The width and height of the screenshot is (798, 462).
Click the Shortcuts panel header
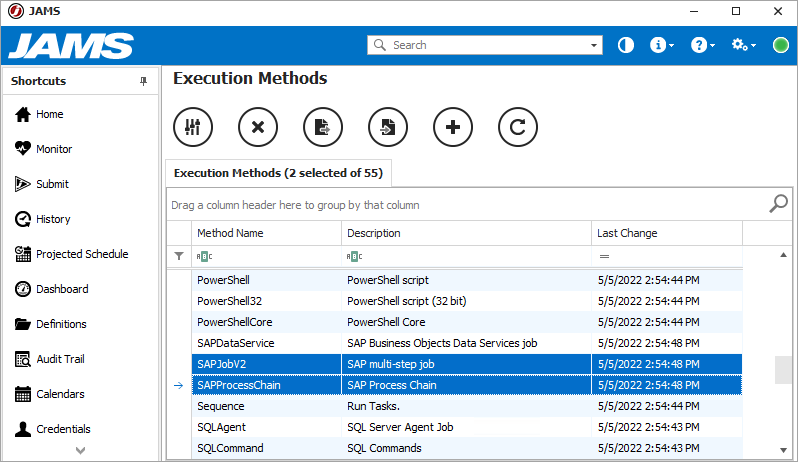click(x=80, y=81)
